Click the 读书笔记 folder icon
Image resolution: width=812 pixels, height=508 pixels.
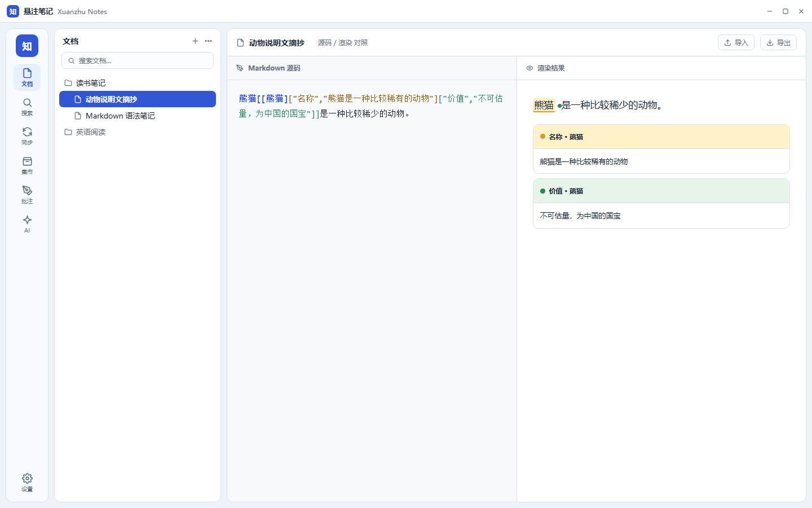68,83
